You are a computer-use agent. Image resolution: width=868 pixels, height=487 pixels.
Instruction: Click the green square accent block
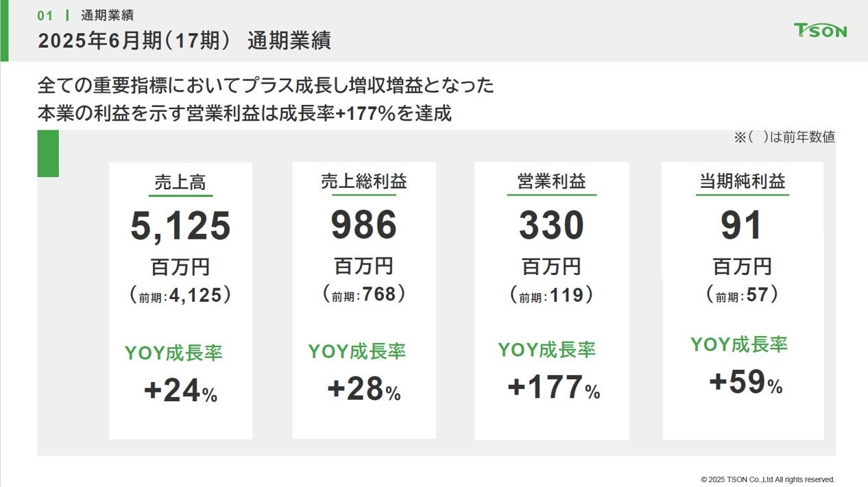coord(48,154)
